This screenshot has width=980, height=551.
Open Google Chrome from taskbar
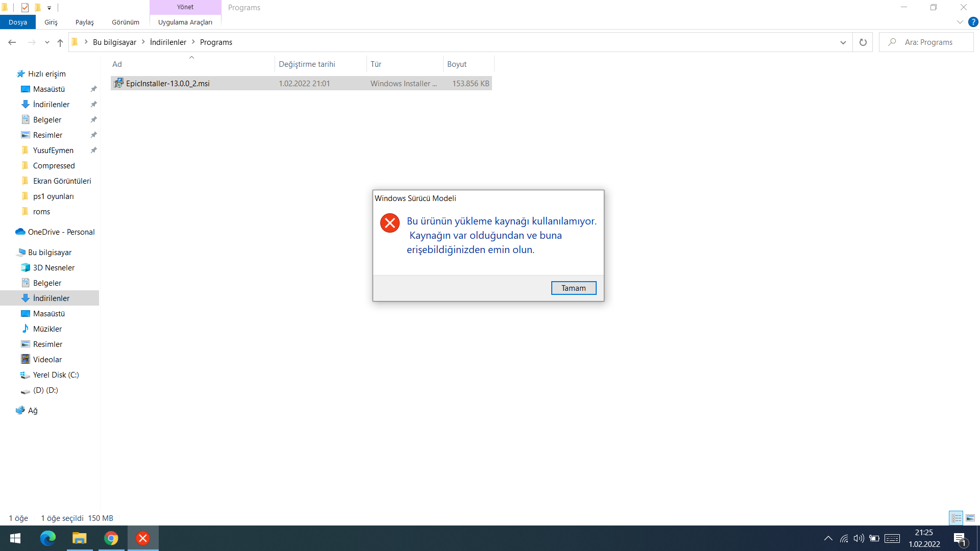(x=111, y=538)
